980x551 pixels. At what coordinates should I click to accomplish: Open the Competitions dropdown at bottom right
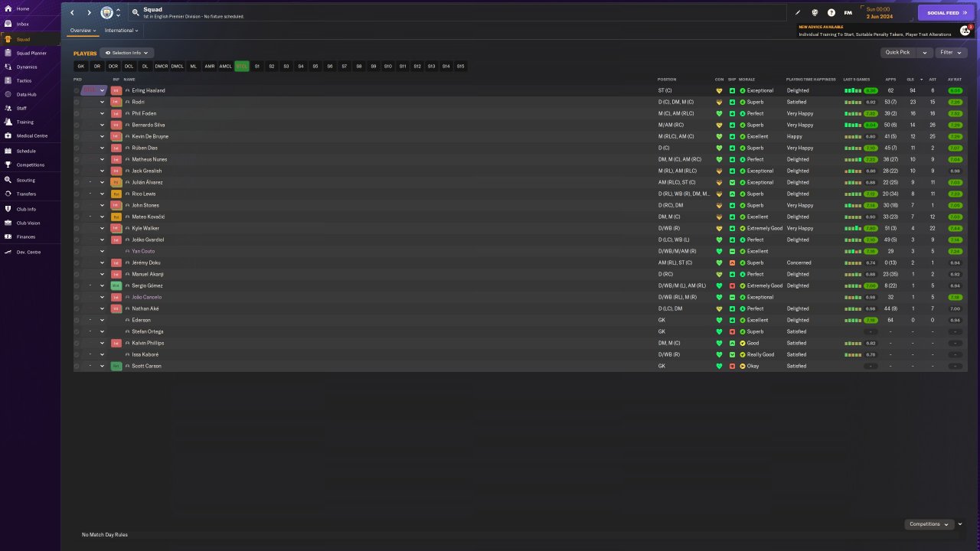coord(929,524)
